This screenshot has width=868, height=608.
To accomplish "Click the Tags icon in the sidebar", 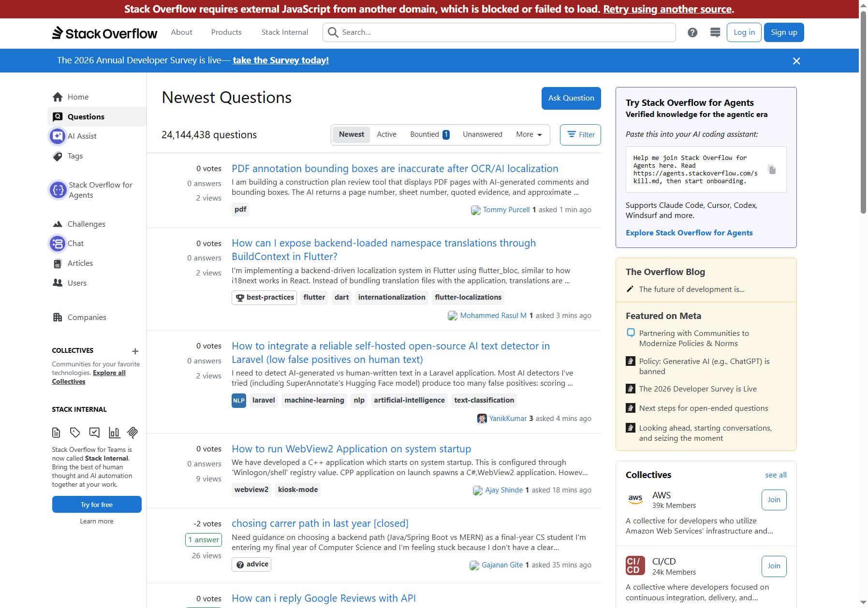I will 58,156.
